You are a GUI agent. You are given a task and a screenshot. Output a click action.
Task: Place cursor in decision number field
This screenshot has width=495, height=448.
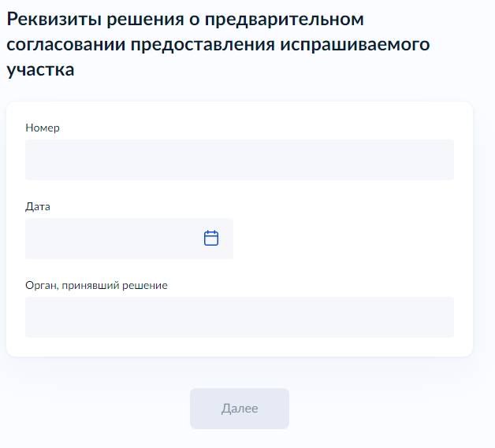click(x=239, y=160)
